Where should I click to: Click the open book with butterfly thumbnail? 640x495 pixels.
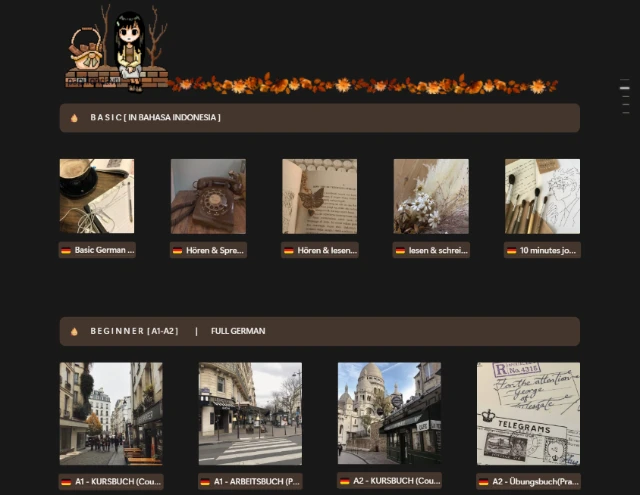pyautogui.click(x=320, y=196)
